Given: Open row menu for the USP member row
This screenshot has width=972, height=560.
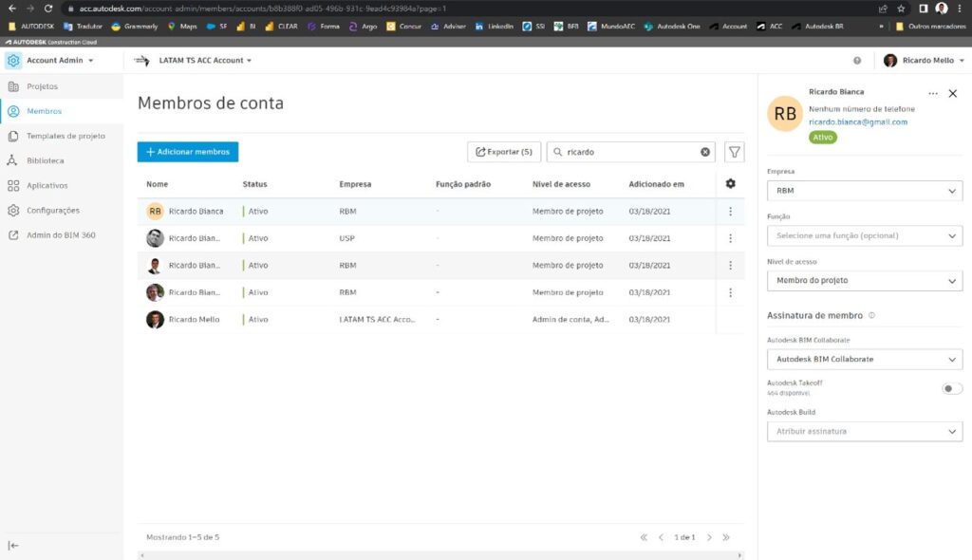Looking at the screenshot, I should (730, 238).
